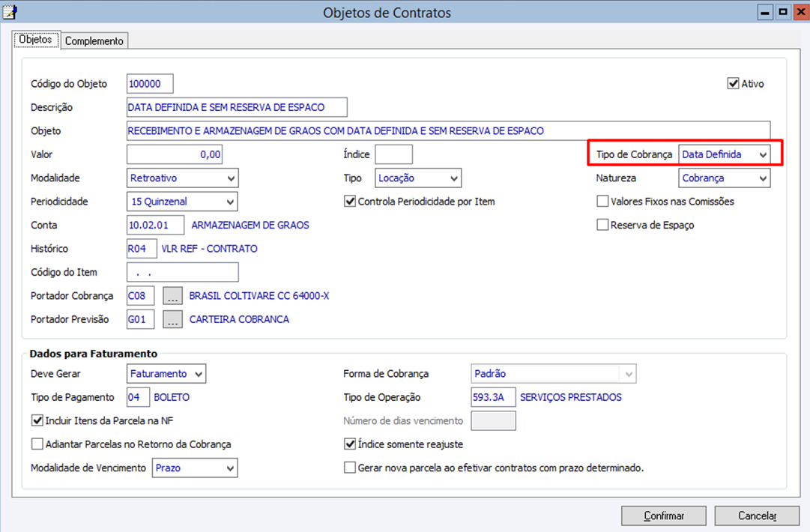Click the Portador Previsão code field
This screenshot has width=810, height=532.
141,319
